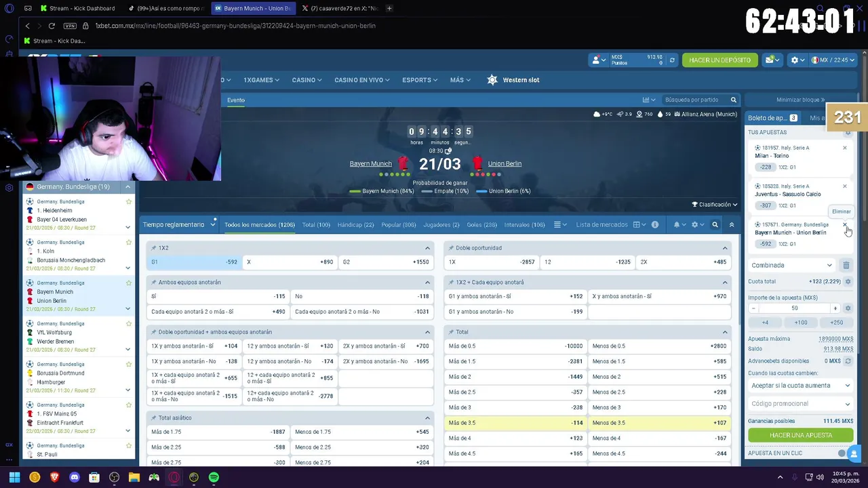The width and height of the screenshot is (868, 488).
Task: Open Aceptar si la cuota aumenta dropdown
Action: [800, 386]
